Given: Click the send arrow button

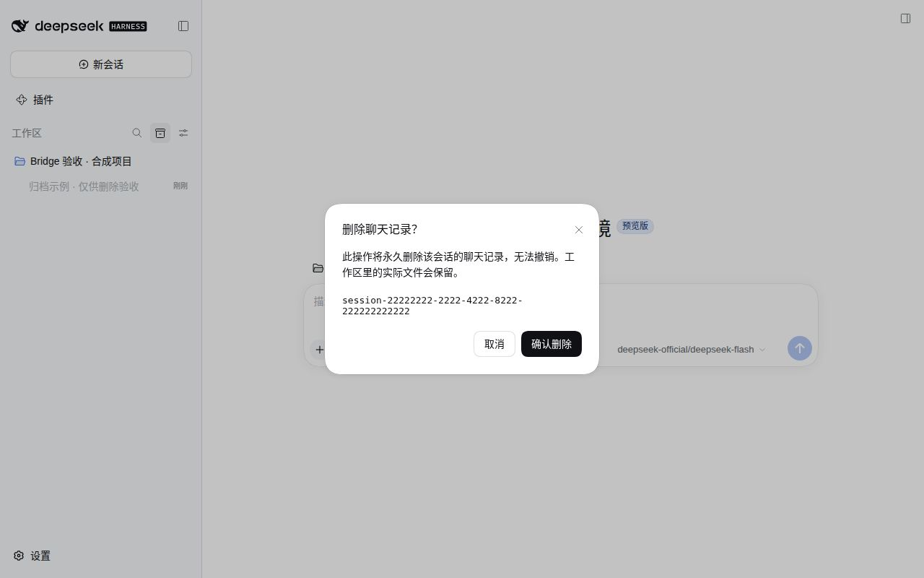Looking at the screenshot, I should [799, 348].
